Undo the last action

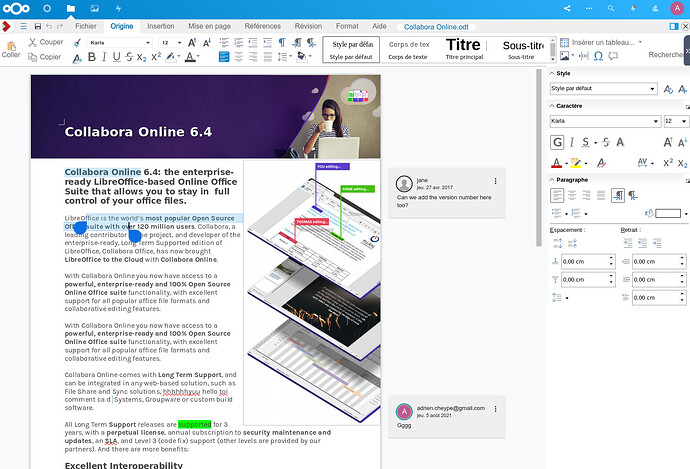[49, 26]
